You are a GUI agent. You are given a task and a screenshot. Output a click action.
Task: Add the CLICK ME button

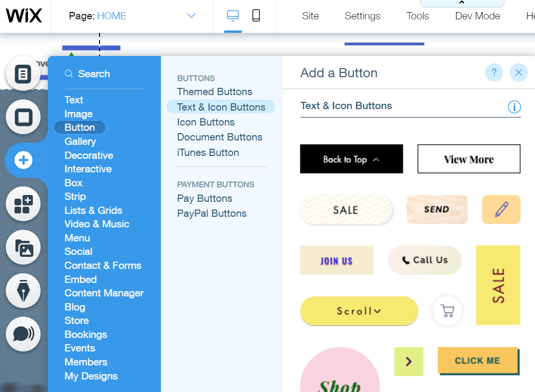[x=478, y=361]
